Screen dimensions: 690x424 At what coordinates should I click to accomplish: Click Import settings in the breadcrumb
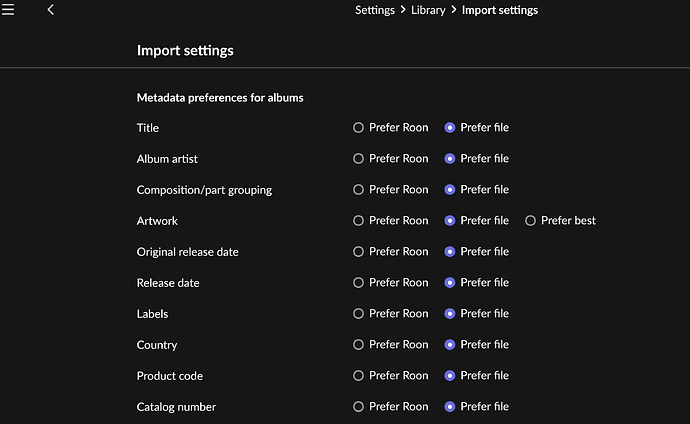point(499,10)
